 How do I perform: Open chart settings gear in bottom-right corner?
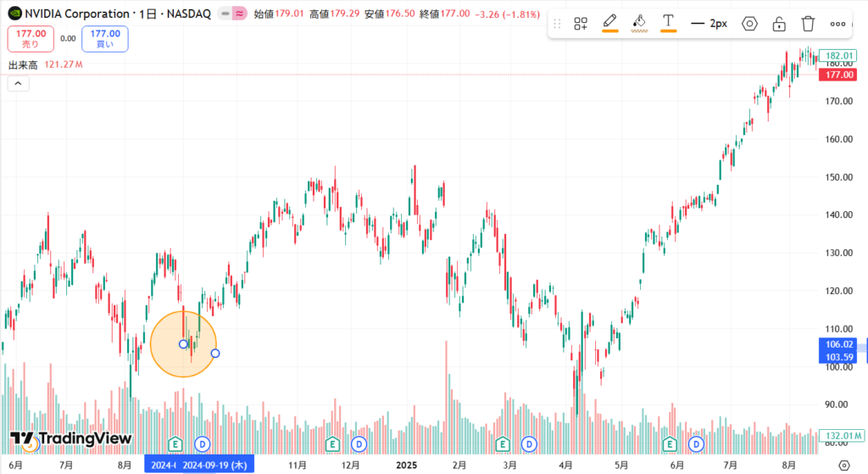(x=843, y=465)
